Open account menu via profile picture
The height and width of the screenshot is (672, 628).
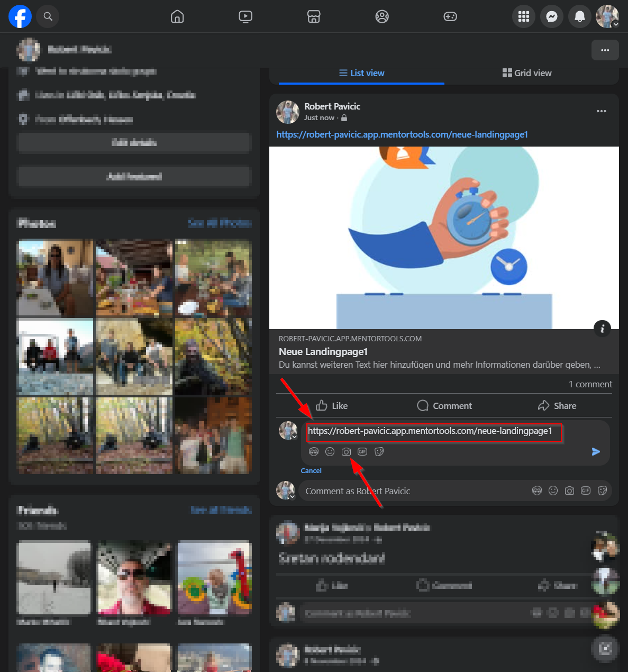coord(607,17)
